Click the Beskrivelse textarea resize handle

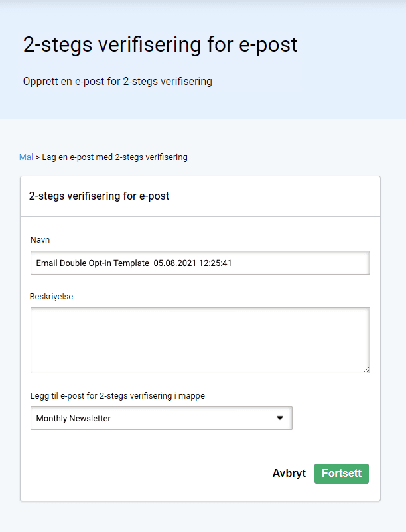coord(366,369)
